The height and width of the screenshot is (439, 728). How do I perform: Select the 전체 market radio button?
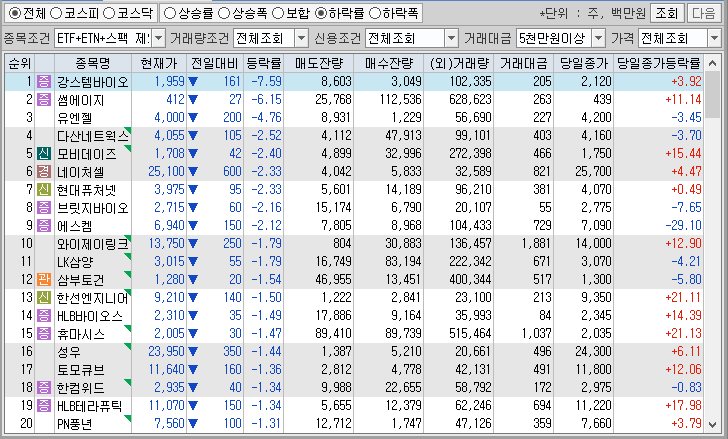click(x=15, y=13)
